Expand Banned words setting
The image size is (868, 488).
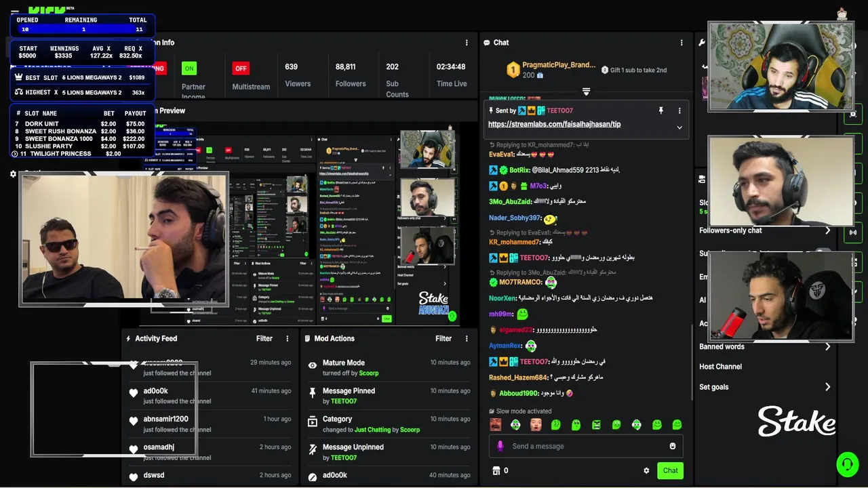pos(766,346)
